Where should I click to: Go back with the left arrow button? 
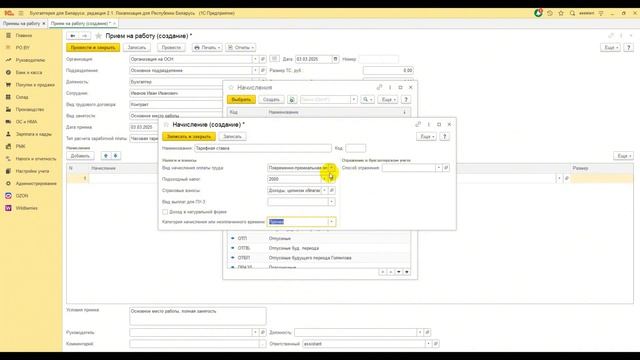pos(73,36)
